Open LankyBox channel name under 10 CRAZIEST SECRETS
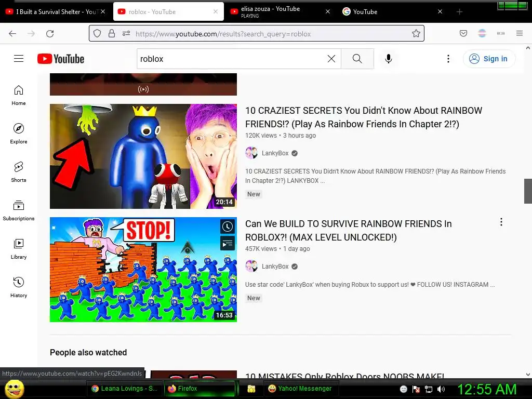The width and height of the screenshot is (532, 399). point(275,153)
